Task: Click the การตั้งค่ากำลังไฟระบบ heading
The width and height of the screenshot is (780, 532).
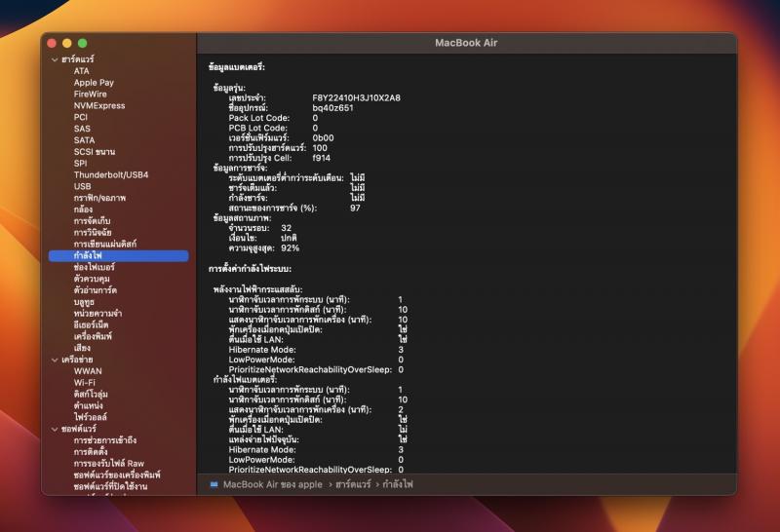Action: click(x=250, y=269)
